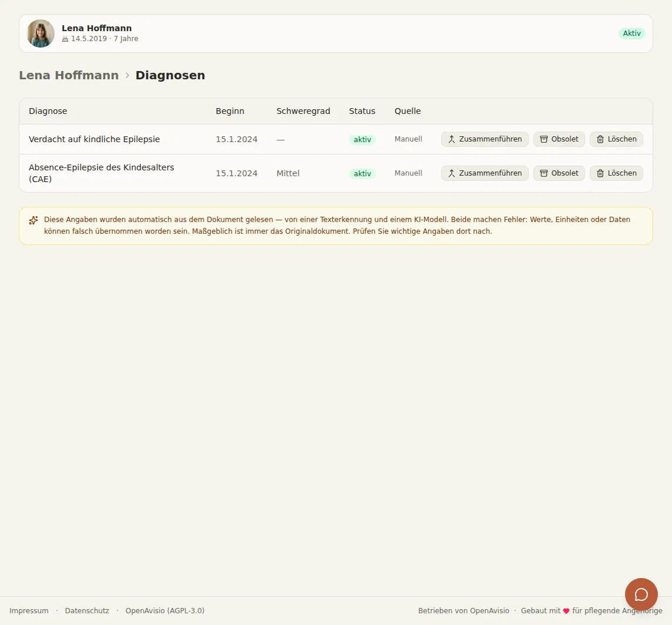Open the chat bubble assistant icon
This screenshot has height=625, width=672.
pyautogui.click(x=641, y=594)
